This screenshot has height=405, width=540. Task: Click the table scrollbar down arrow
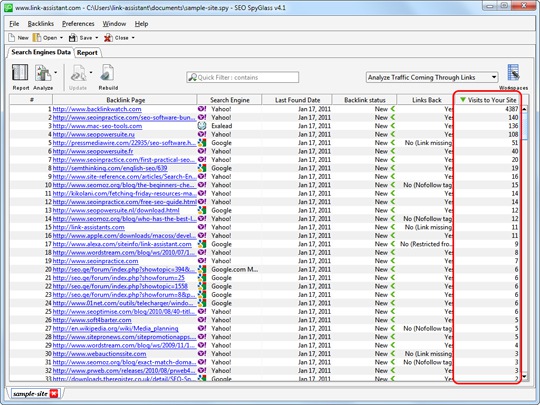524,377
